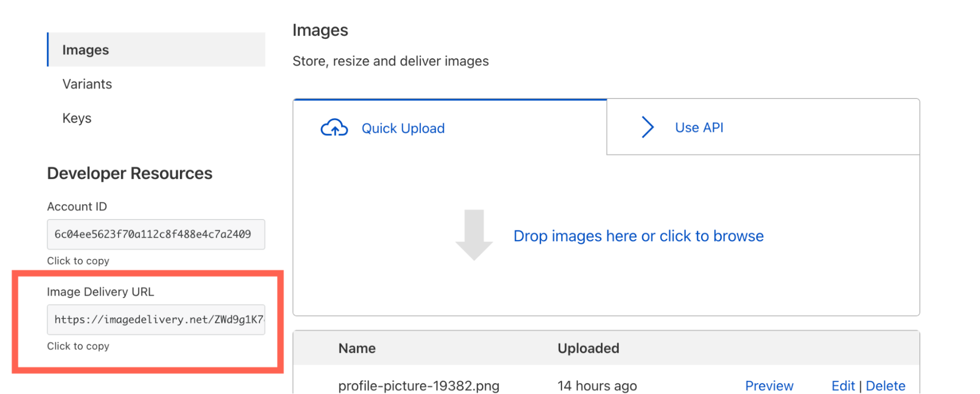Go to Keys in the sidebar

point(77,118)
